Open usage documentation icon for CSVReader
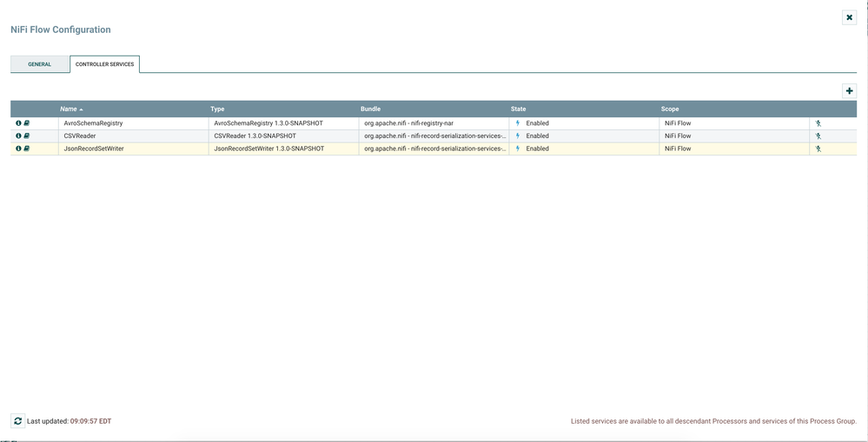The height and width of the screenshot is (442, 868). (x=26, y=135)
